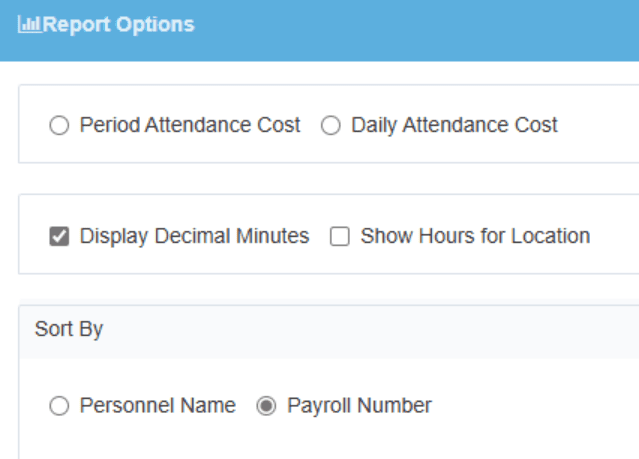Select the Period Attendance Cost radio button
The height and width of the screenshot is (459, 639).
(59, 126)
